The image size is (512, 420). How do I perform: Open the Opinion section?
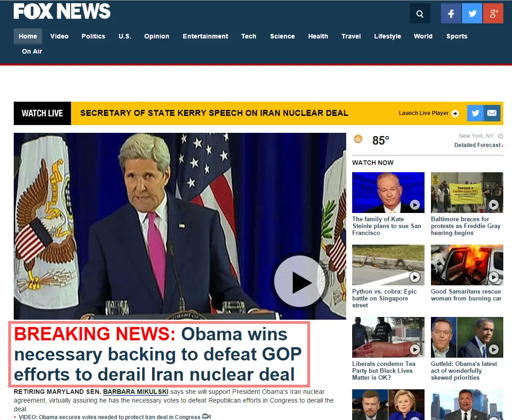pos(157,36)
